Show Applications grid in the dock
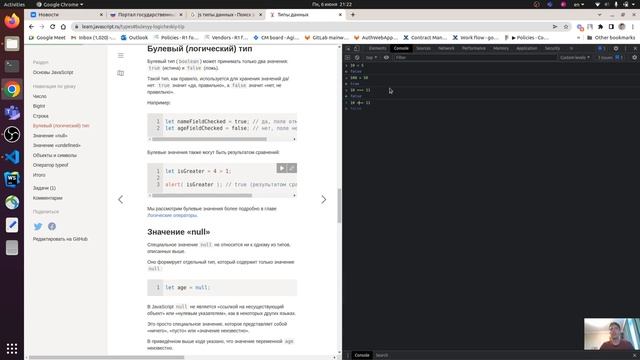This screenshot has height=360, width=640. point(12,348)
